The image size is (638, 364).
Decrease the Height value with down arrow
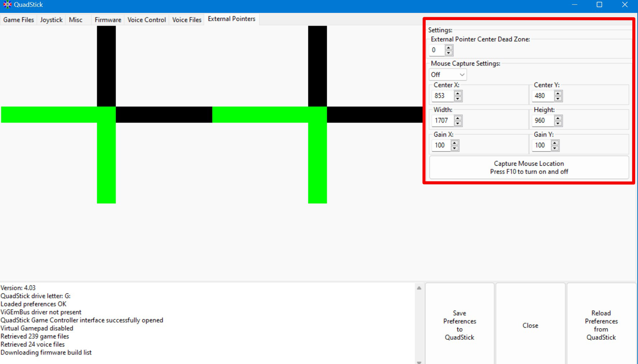click(x=558, y=123)
